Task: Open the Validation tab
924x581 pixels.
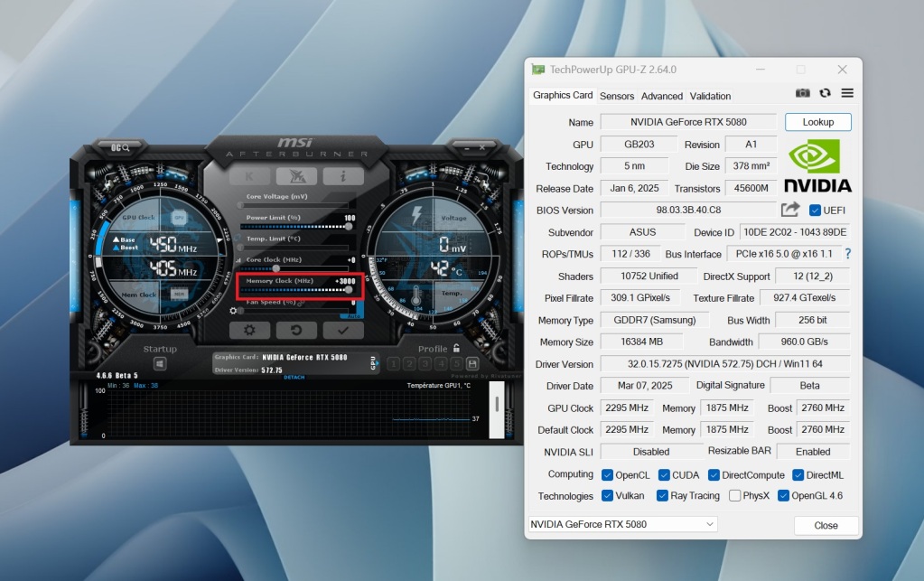Action: [710, 96]
